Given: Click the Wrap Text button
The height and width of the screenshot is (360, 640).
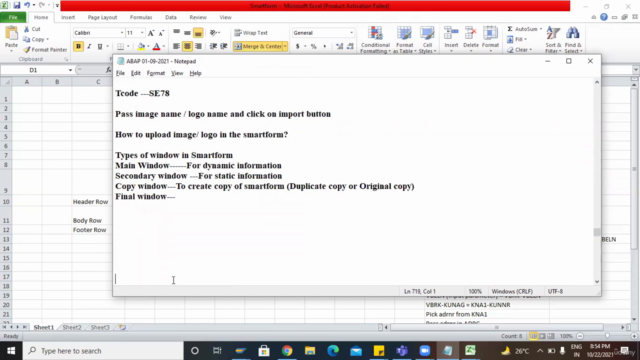Looking at the screenshot, I should click(x=251, y=33).
